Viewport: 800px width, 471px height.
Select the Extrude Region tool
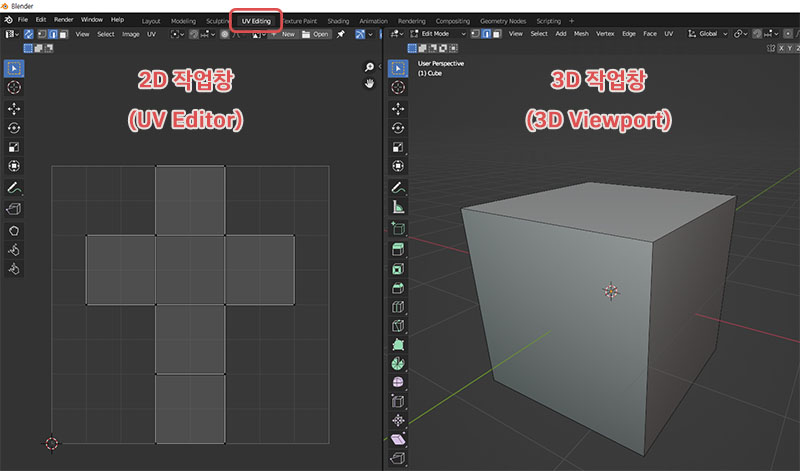(398, 249)
